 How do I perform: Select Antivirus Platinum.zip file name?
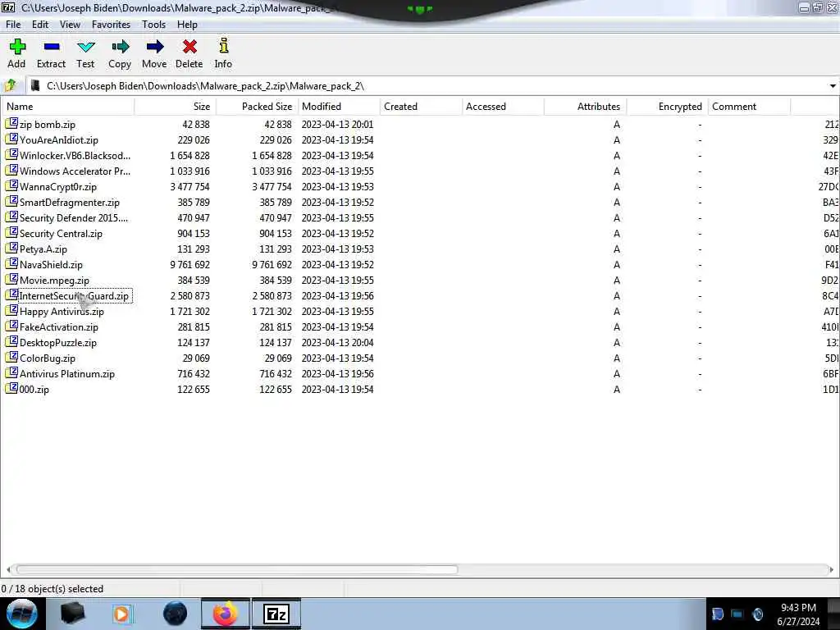67,373
